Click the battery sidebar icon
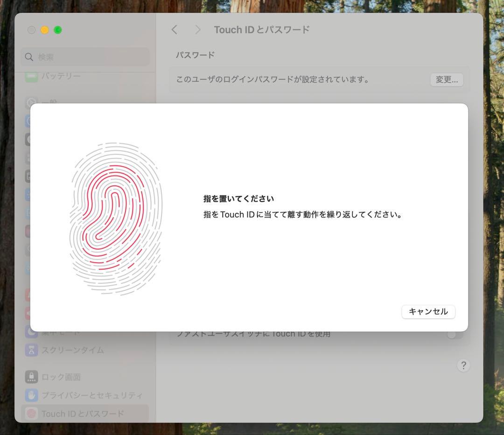504x435 pixels. pyautogui.click(x=32, y=77)
